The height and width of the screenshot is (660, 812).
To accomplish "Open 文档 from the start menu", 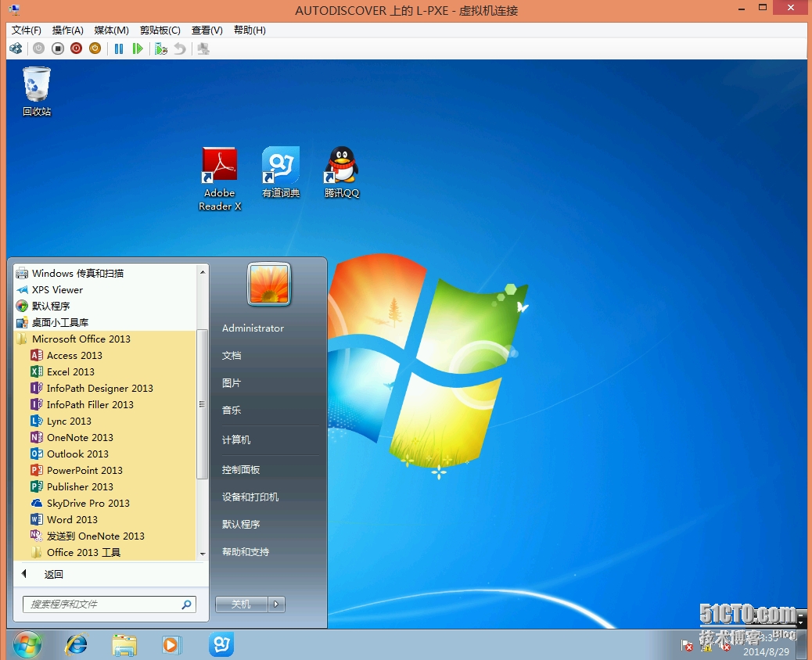I will (232, 356).
